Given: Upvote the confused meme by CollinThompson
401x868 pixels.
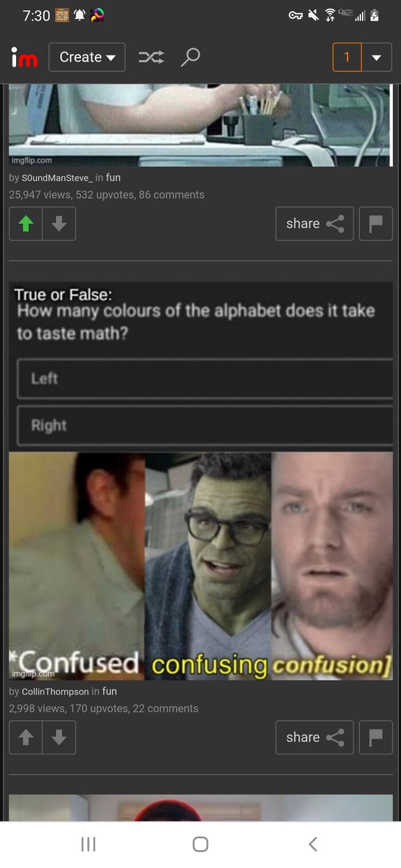Looking at the screenshot, I should point(26,738).
